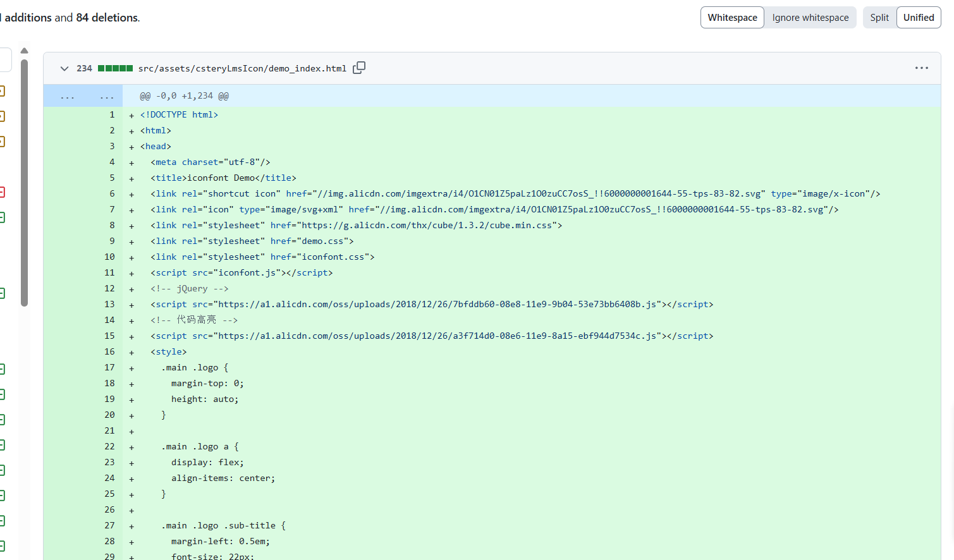
Task: Click the meta charset="utf-8" line
Action: pos(211,162)
